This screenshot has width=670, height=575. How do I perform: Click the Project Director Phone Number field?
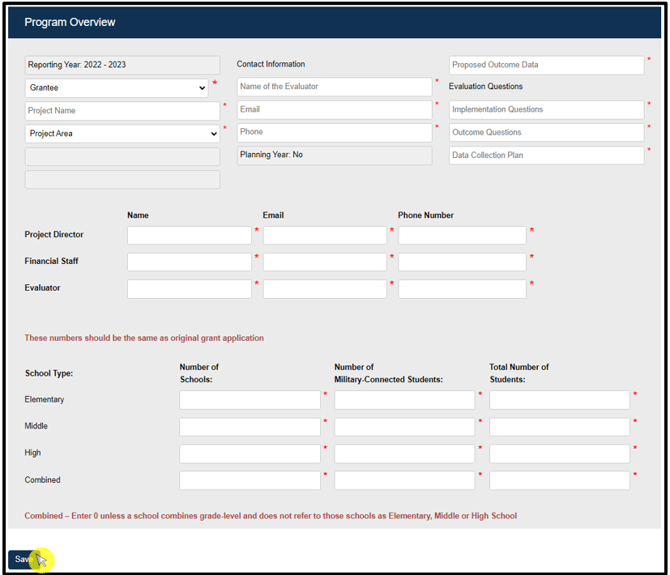(x=462, y=235)
